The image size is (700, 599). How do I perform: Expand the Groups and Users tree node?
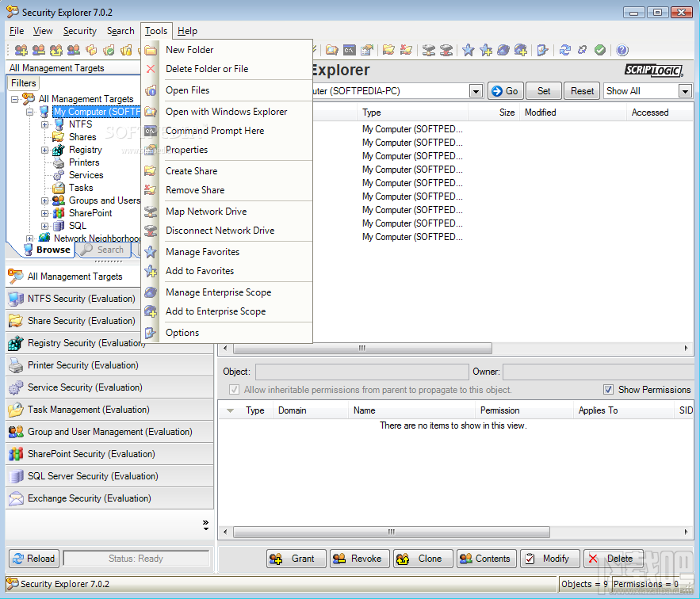(x=44, y=201)
